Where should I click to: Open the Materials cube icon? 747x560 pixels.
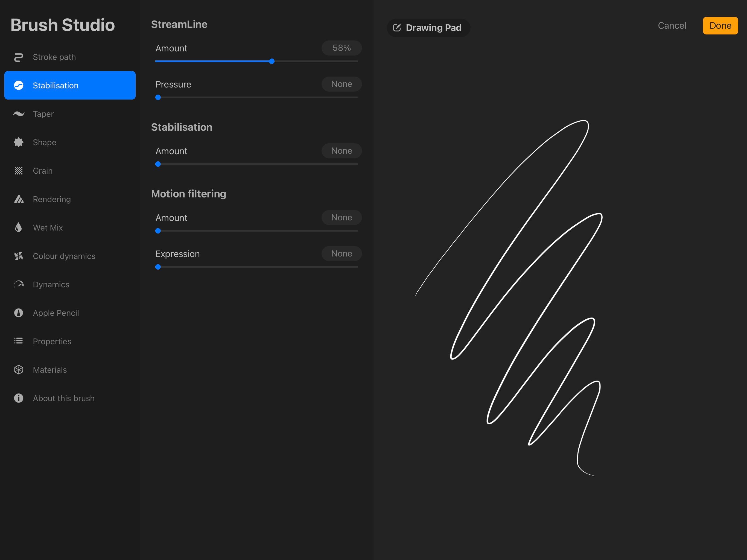(x=19, y=369)
